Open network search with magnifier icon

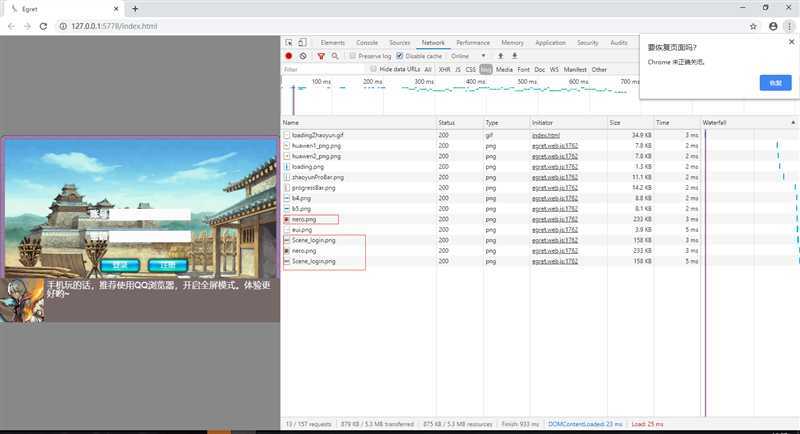click(335, 56)
